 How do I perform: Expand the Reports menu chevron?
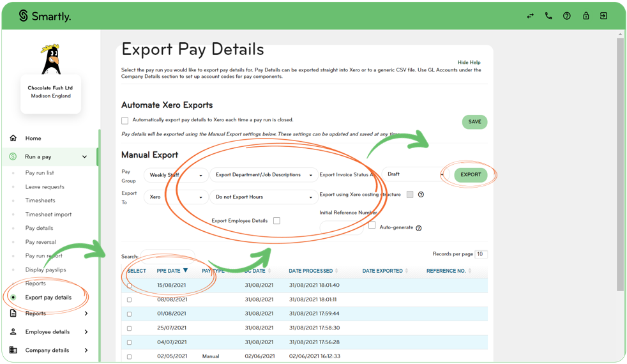coord(86,314)
